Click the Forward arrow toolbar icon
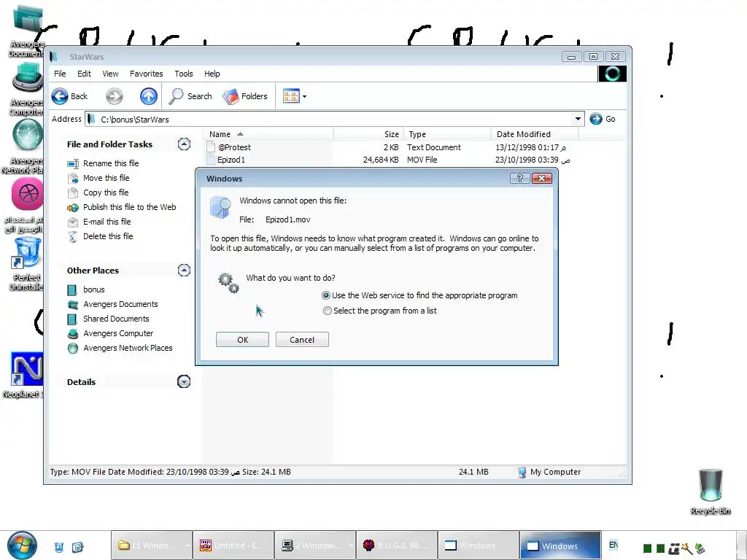747x560 pixels. (x=115, y=96)
